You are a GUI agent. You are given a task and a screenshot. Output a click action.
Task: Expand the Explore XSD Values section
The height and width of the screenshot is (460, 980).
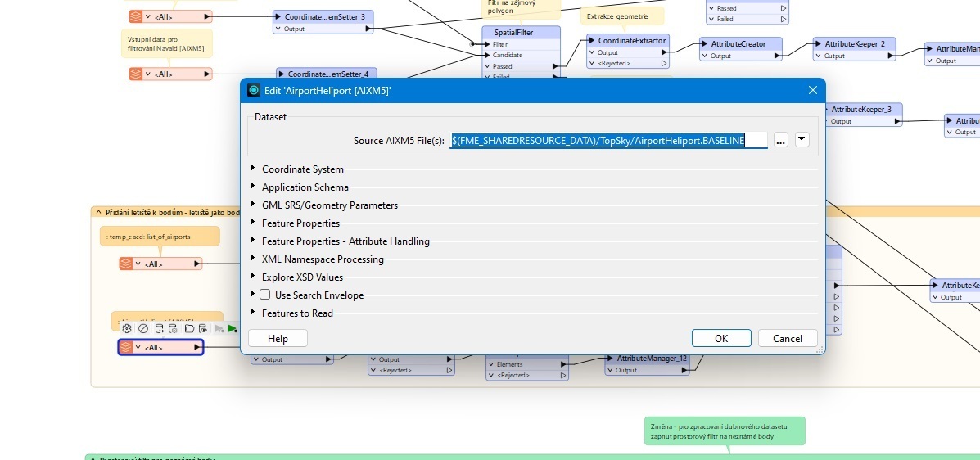pyautogui.click(x=252, y=277)
